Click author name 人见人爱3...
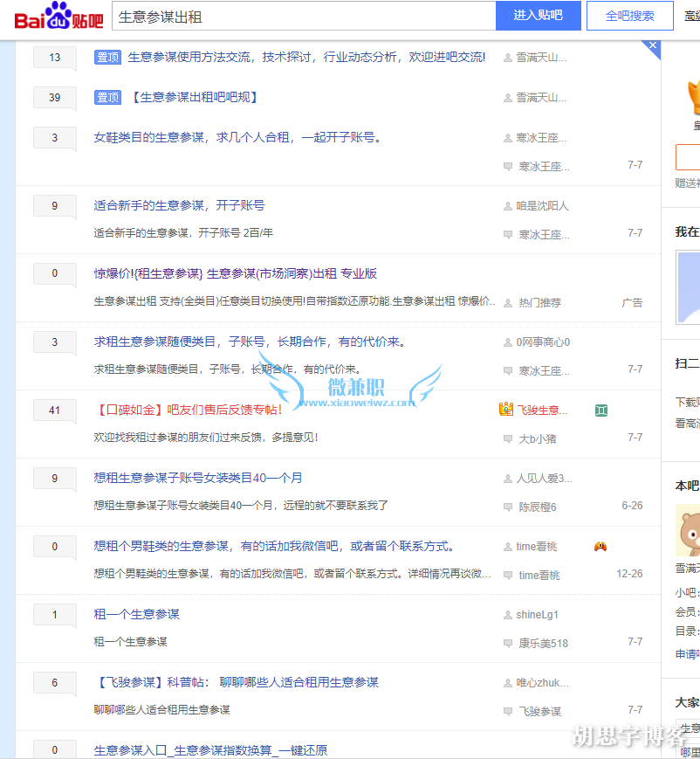Image resolution: width=700 pixels, height=759 pixels. [544, 479]
